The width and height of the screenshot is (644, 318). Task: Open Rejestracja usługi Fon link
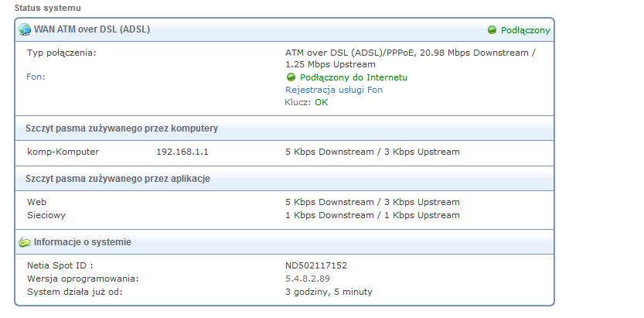[334, 90]
